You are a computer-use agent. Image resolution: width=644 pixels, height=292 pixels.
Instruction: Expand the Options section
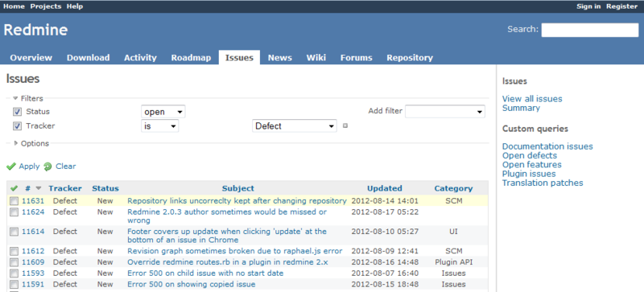tap(31, 143)
